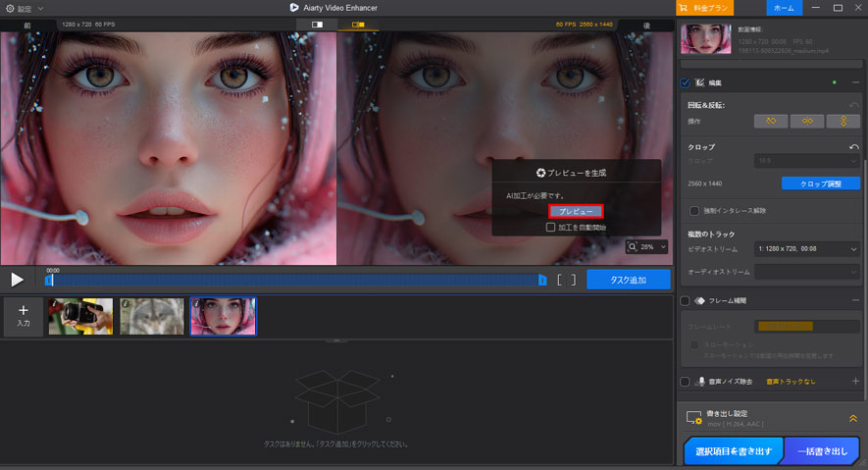This screenshot has width=868, height=470.
Task: Switch to split-view compare mode tab
Action: click(x=317, y=25)
